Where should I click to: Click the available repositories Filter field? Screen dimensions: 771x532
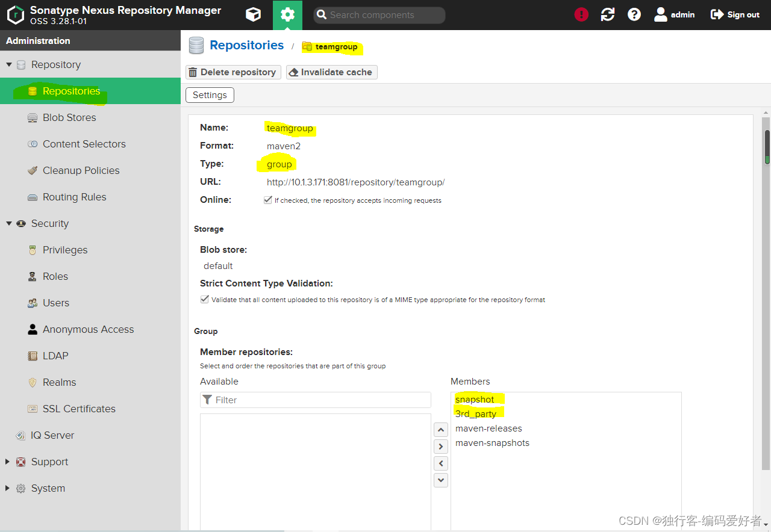(315, 400)
